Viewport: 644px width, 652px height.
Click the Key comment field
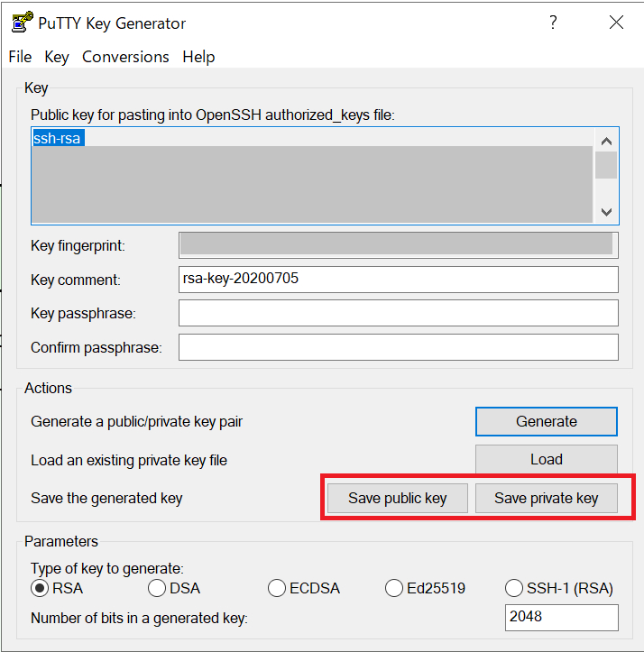398,280
